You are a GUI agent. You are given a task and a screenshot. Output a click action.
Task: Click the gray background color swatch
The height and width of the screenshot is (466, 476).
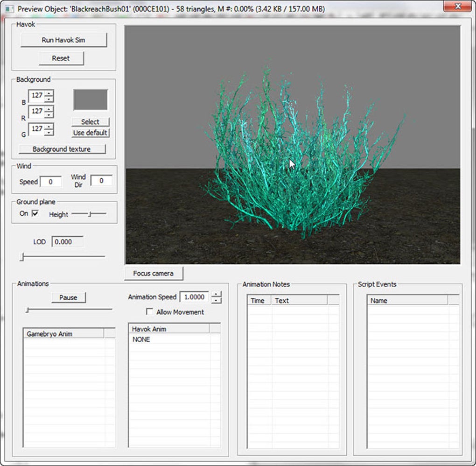point(91,100)
